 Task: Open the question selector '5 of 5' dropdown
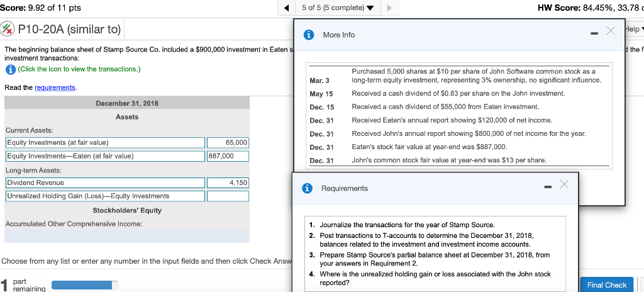click(338, 8)
